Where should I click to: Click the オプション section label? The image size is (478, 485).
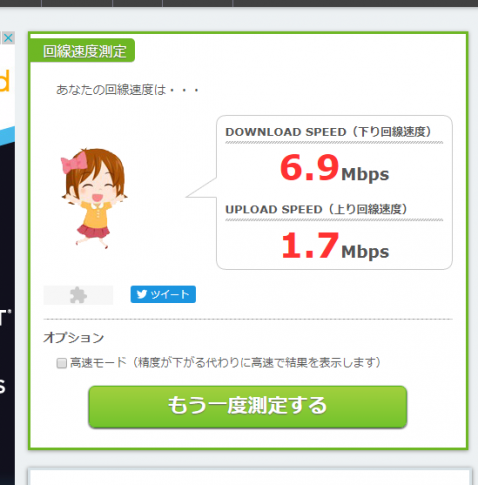74,338
